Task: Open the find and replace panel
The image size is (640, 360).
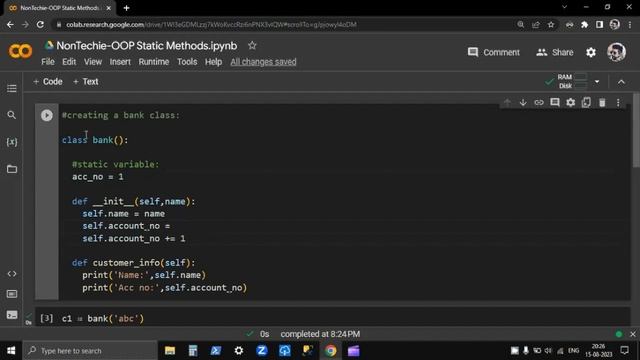Action: point(12,115)
